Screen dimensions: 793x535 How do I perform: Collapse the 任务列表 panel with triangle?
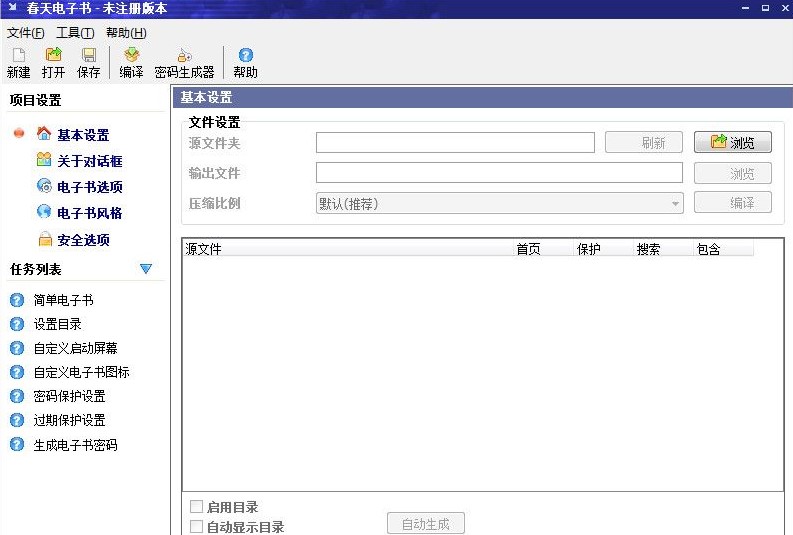click(146, 269)
